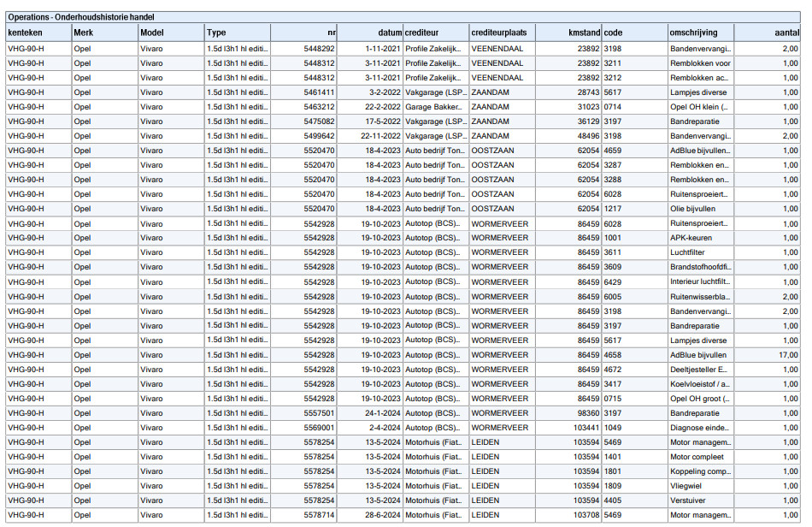This screenshot has height=527, width=812.
Task: Select code cell 4658
Action: 635,355
